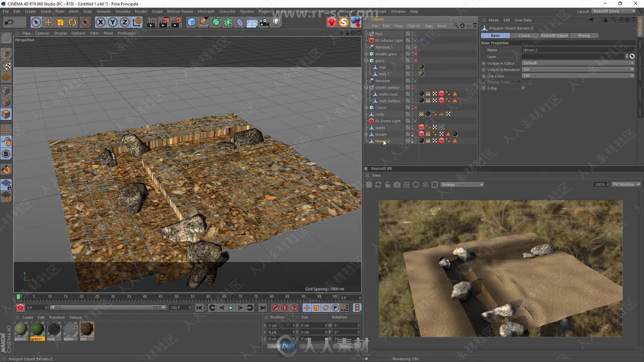Collapse the cloner surface null
This screenshot has height=362, width=644.
(366, 87)
